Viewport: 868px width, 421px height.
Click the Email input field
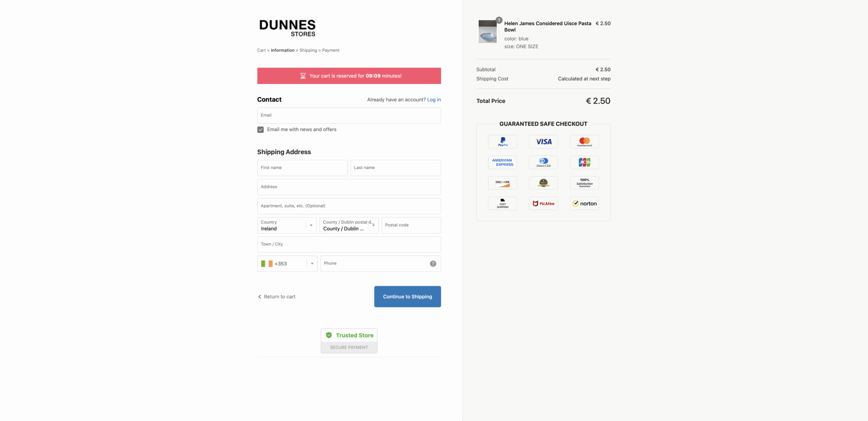(349, 116)
